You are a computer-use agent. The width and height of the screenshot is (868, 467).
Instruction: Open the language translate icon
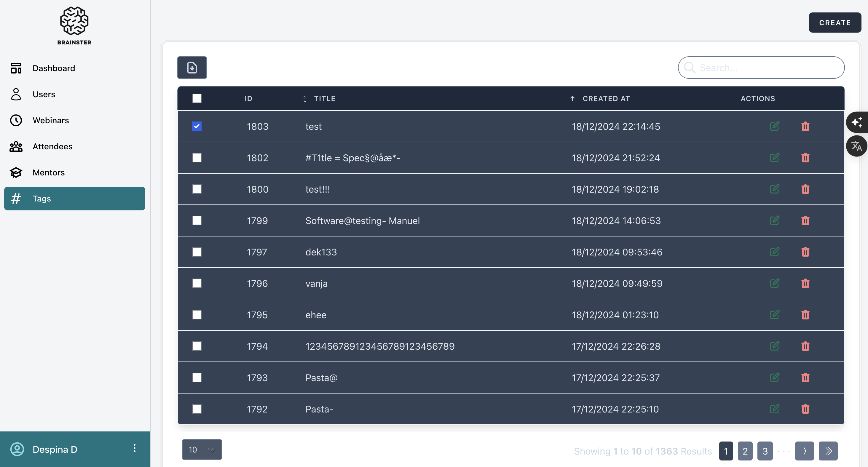pyautogui.click(x=856, y=146)
